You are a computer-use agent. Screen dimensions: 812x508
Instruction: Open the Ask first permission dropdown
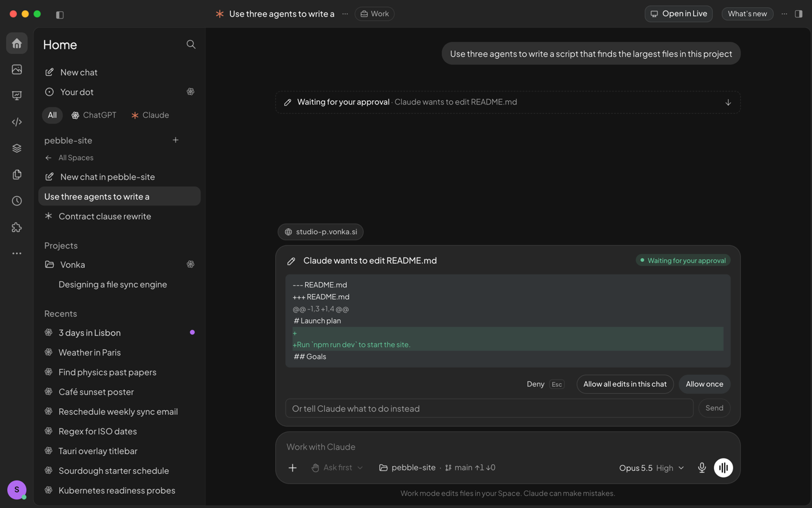pyautogui.click(x=337, y=468)
